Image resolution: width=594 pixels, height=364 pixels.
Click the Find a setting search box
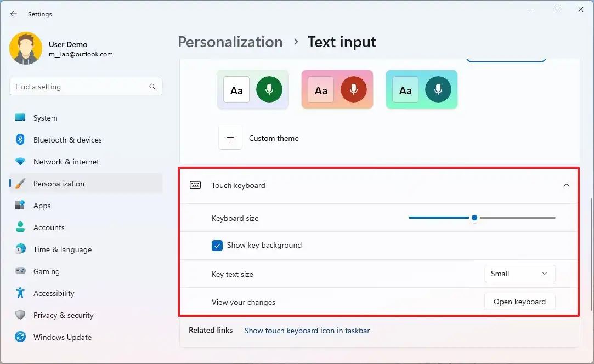80,87
